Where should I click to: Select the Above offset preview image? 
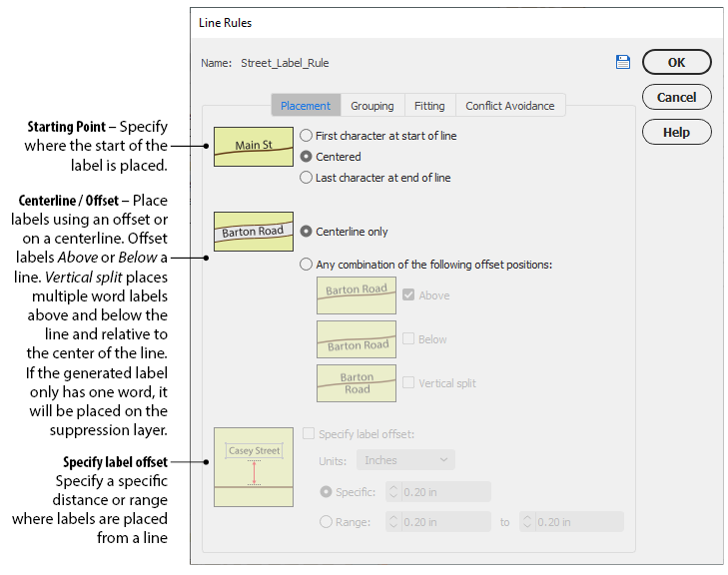356,295
